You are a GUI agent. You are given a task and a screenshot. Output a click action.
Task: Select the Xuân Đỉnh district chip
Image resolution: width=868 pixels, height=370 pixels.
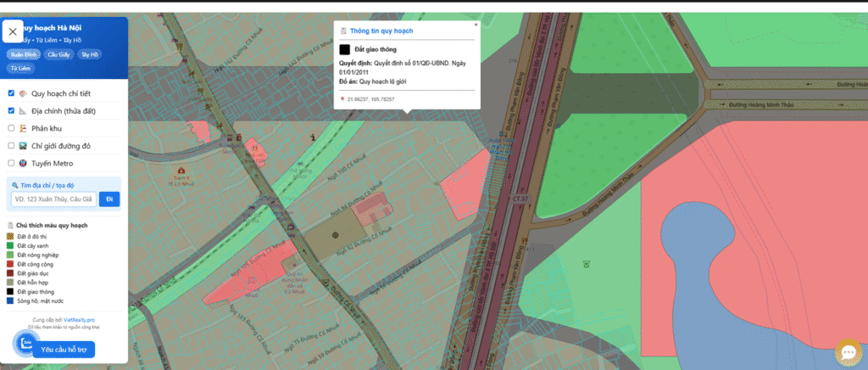(x=23, y=54)
